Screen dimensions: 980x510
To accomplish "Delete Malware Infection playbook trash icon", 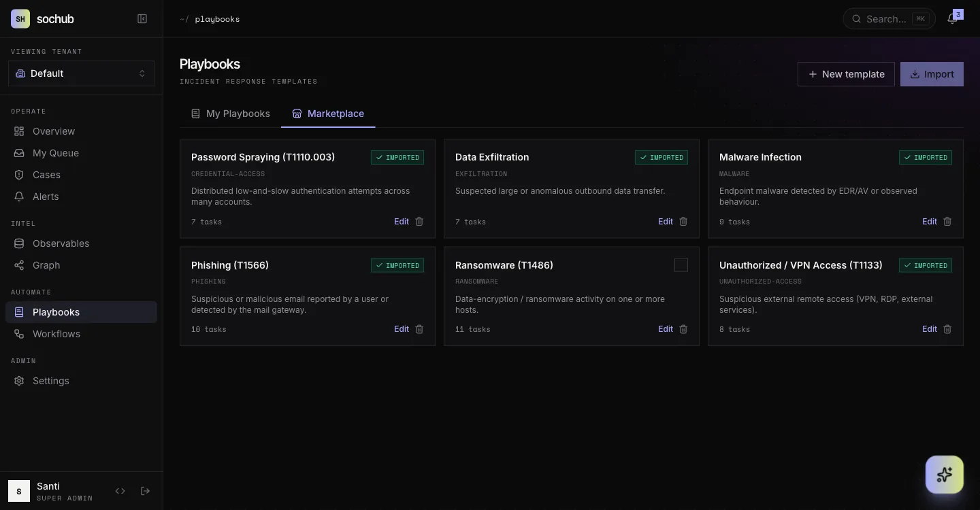I will [947, 222].
